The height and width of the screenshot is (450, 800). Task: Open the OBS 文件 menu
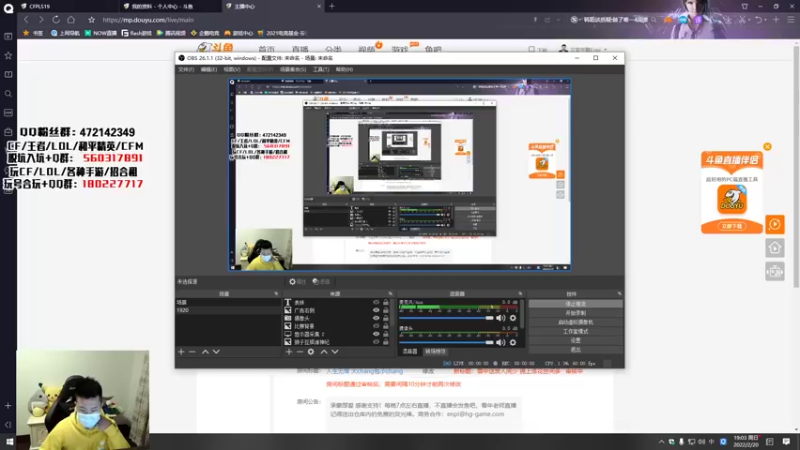pos(186,69)
